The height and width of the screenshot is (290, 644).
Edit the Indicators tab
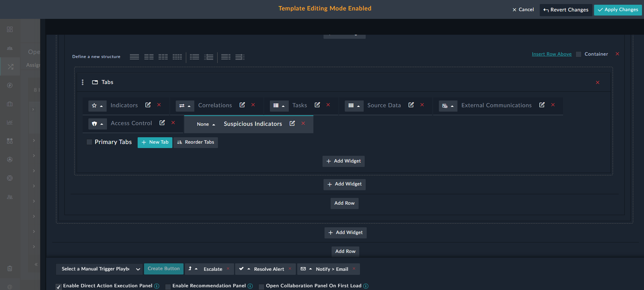point(148,105)
